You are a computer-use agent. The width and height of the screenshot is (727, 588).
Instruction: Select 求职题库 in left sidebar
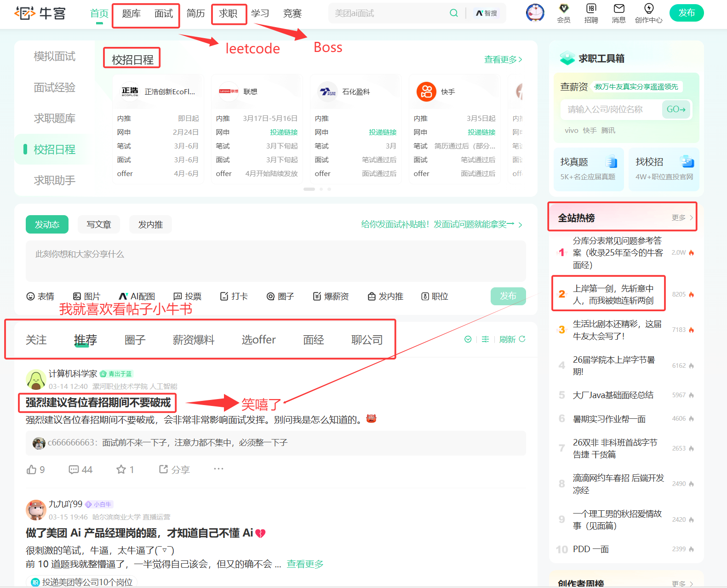click(x=54, y=118)
